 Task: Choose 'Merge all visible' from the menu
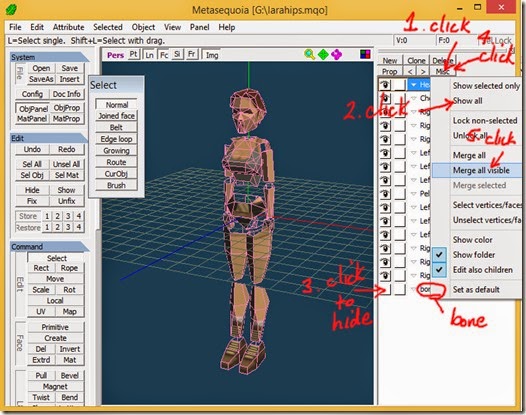point(476,170)
